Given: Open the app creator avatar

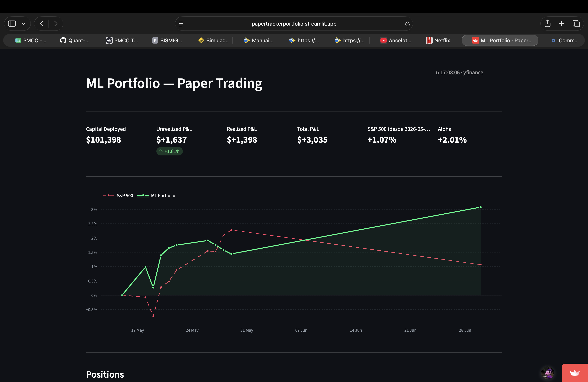Looking at the screenshot, I should coord(547,373).
